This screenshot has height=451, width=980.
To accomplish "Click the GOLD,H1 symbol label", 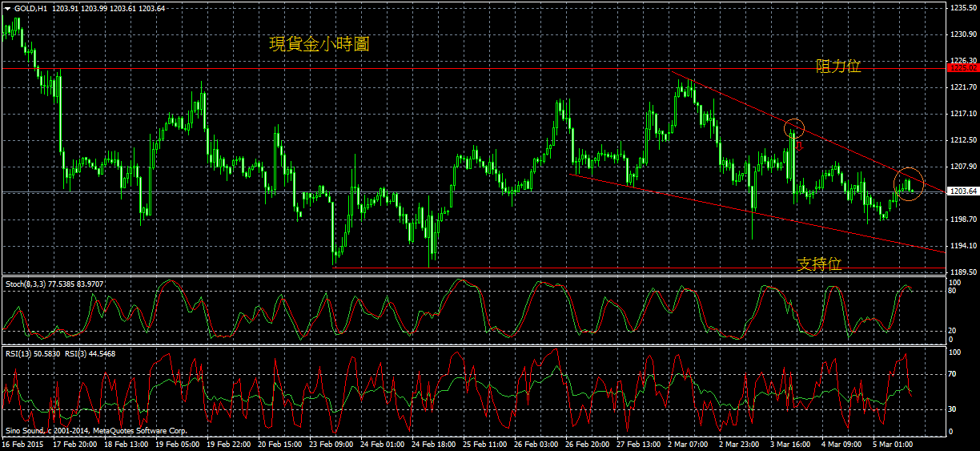I will click(x=32, y=8).
